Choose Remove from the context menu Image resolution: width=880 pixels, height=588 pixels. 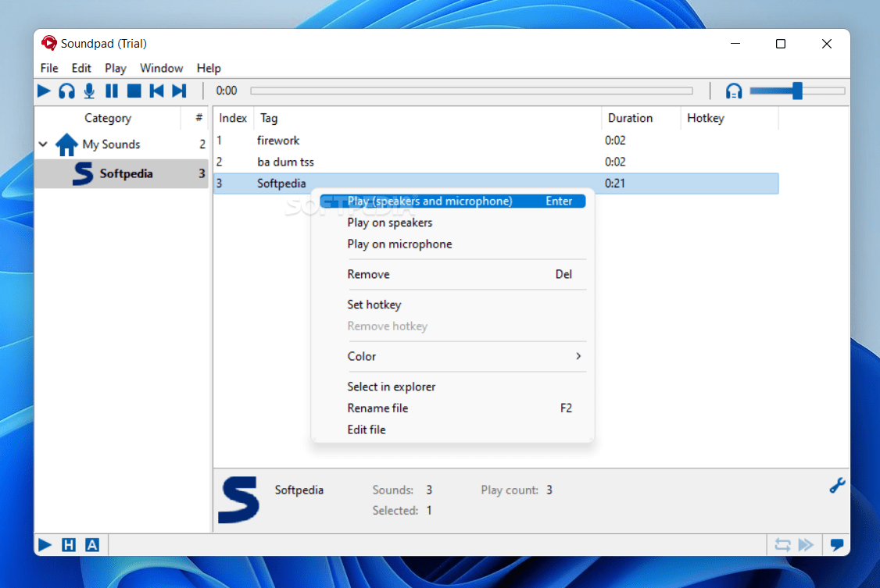pyautogui.click(x=453, y=274)
